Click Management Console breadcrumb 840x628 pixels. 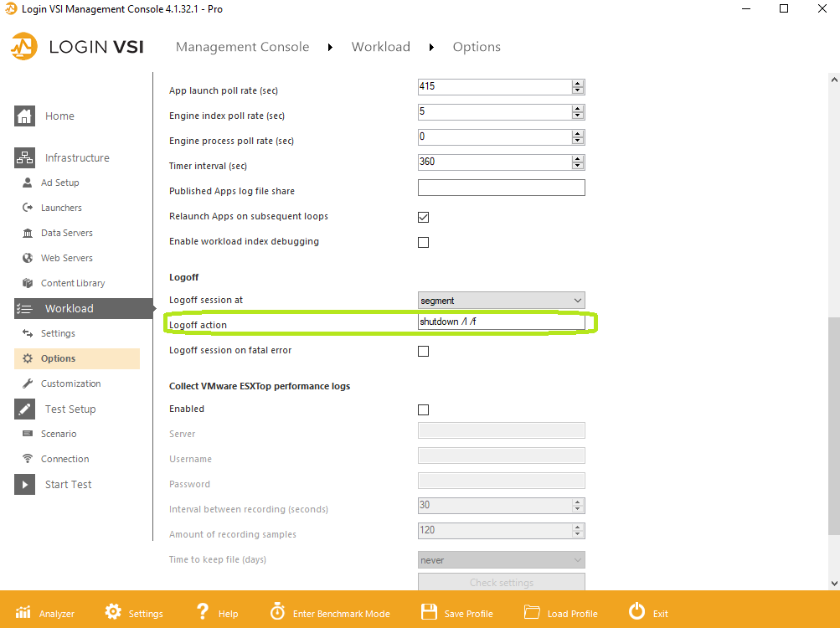(x=242, y=47)
